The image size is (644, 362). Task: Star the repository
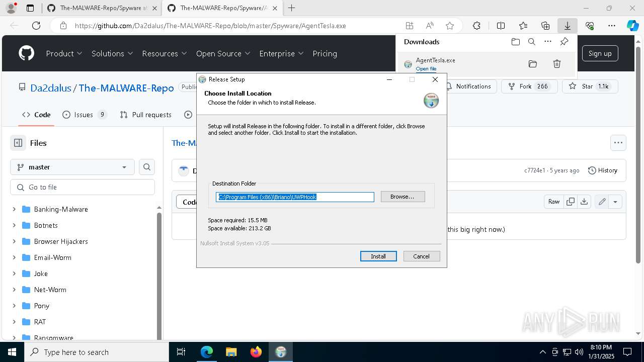590,86
